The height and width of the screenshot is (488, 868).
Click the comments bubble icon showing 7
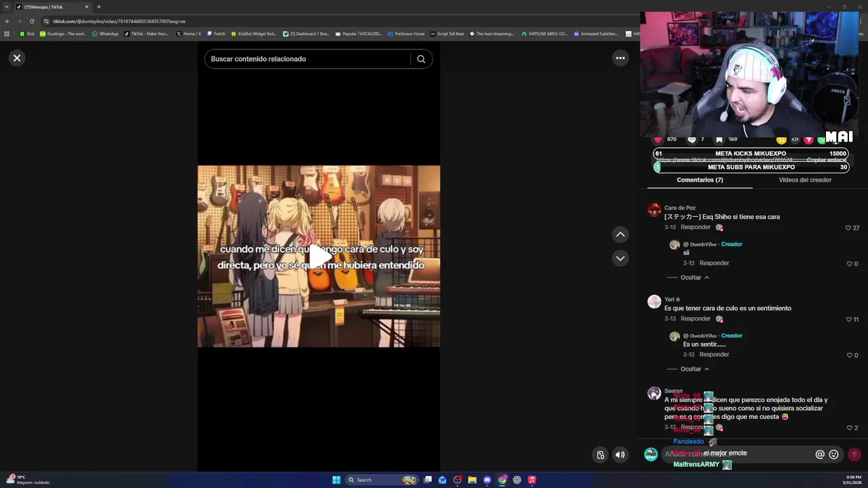[x=692, y=140]
